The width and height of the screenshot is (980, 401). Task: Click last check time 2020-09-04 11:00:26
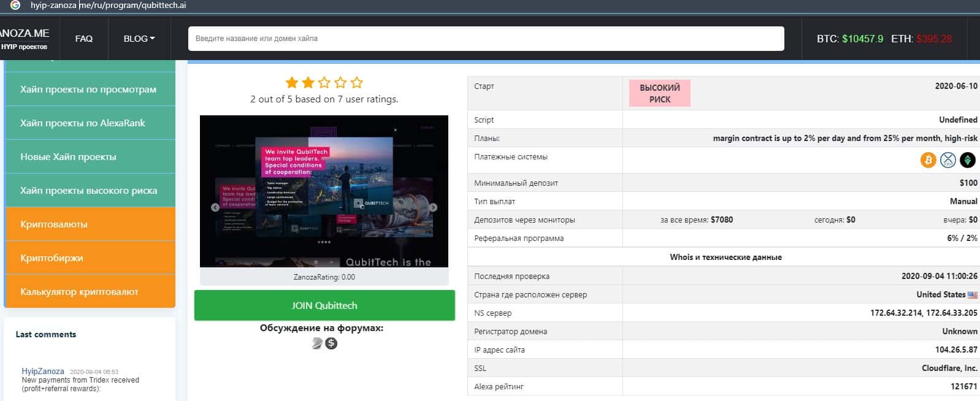[x=940, y=276]
